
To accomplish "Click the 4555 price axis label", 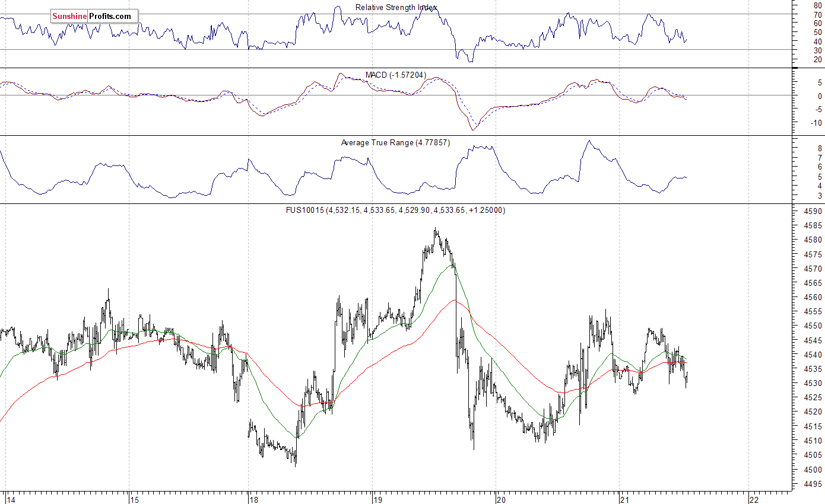I will point(814,311).
